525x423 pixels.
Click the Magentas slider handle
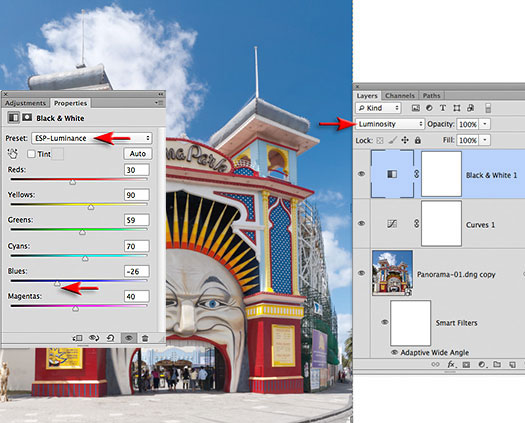pos(76,308)
